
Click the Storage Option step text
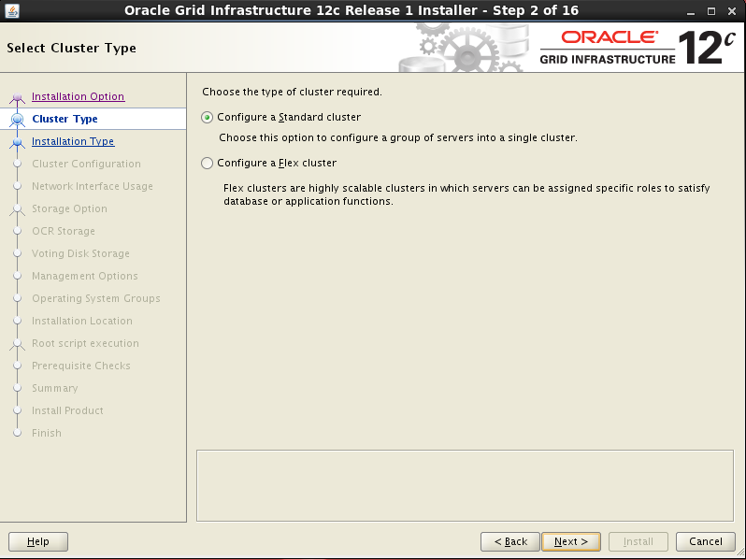click(69, 208)
